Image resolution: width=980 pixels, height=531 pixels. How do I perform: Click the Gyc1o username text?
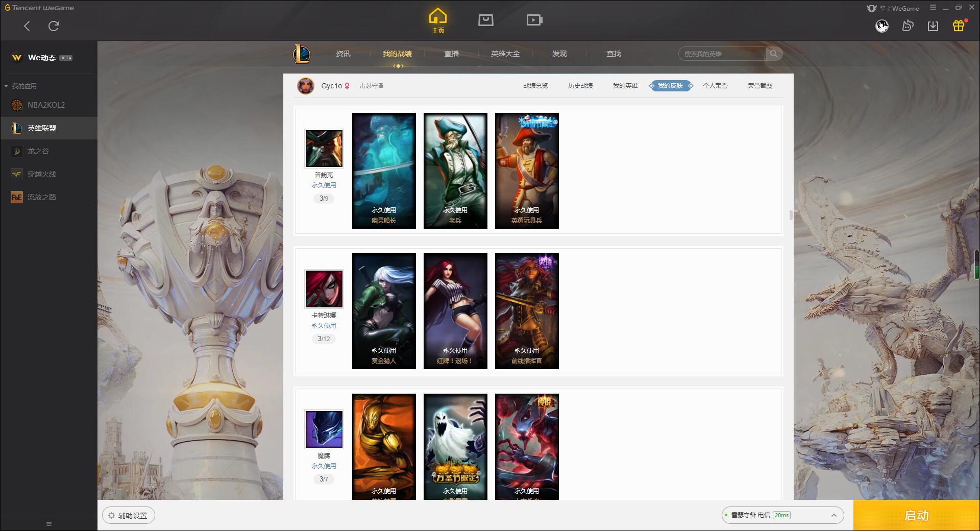(331, 86)
